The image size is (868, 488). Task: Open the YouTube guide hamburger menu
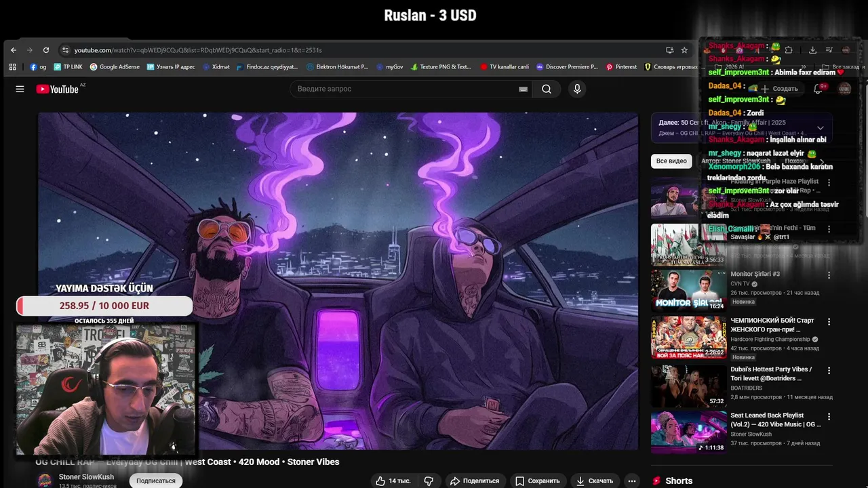20,89
